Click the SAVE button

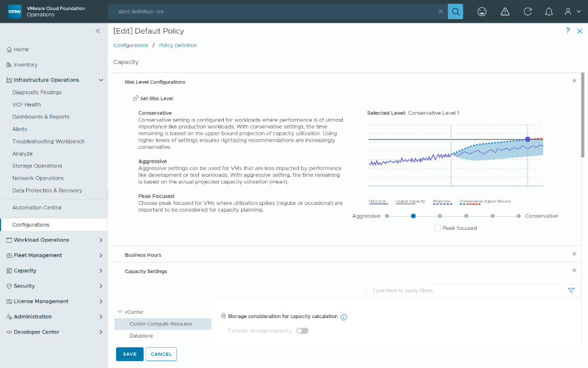129,354
